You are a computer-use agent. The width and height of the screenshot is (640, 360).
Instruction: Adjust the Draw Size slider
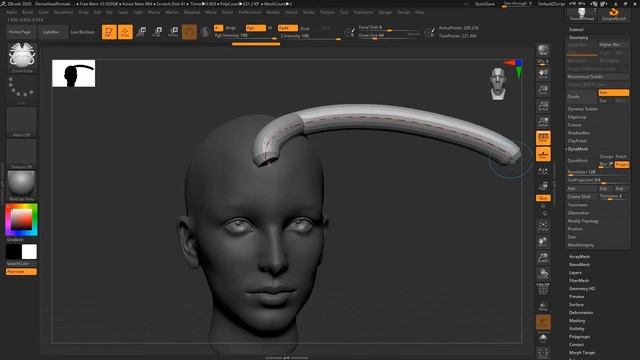pyautogui.click(x=389, y=36)
